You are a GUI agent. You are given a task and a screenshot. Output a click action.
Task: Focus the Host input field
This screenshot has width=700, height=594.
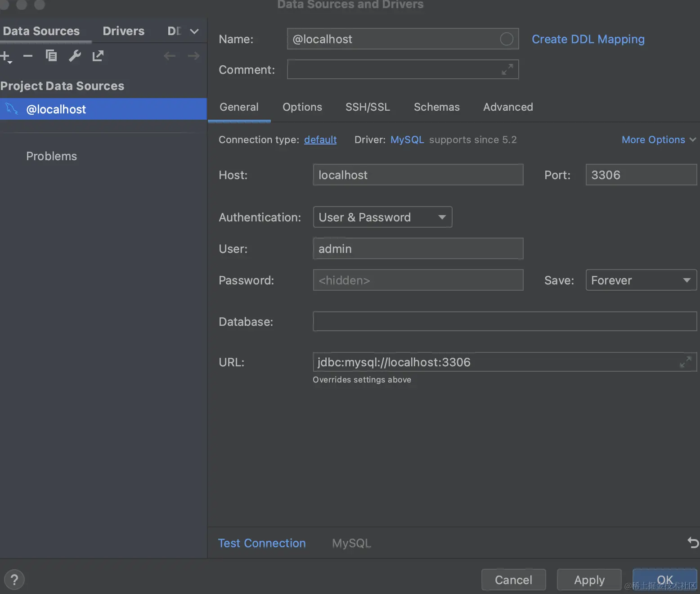click(x=418, y=175)
